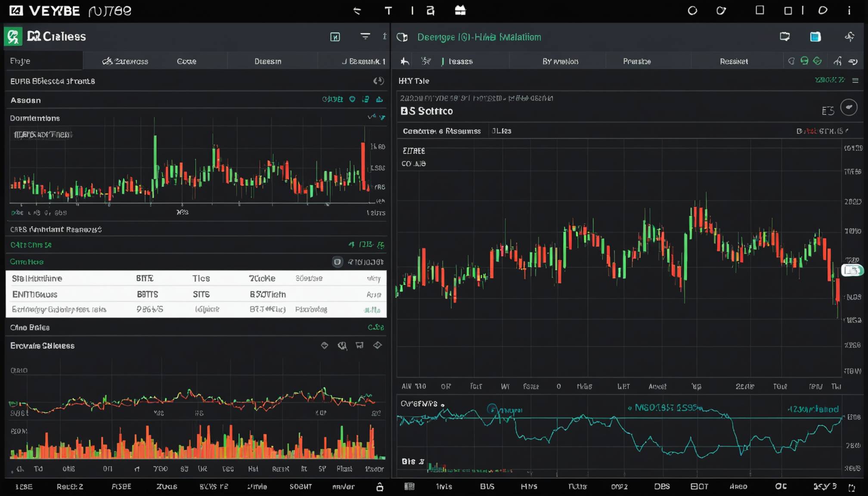The image size is (868, 496).
Task: Switch to the Diessin tab
Action: pos(268,61)
